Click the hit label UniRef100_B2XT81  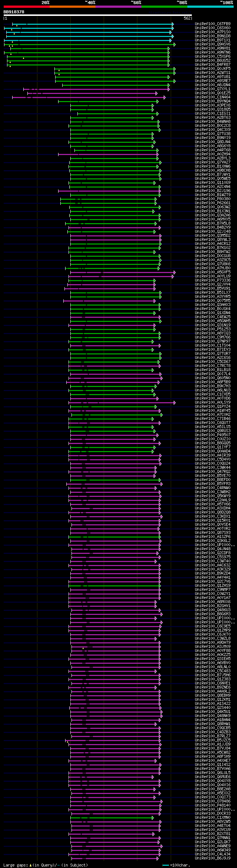tap(213, 834)
